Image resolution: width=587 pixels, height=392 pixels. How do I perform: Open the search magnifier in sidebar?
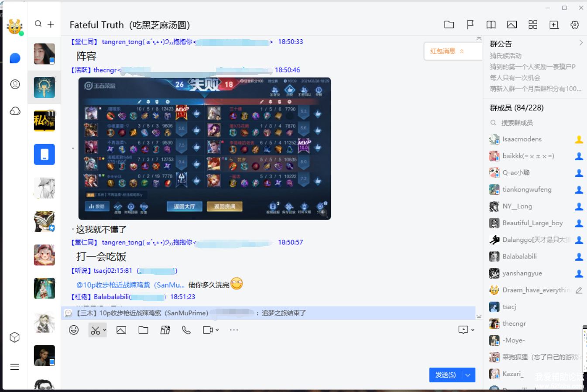pos(38,24)
